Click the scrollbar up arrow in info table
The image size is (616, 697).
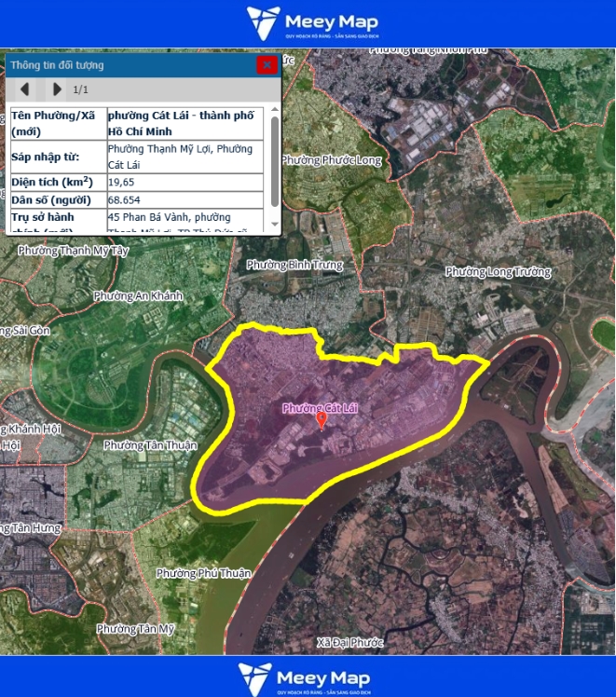tap(274, 111)
